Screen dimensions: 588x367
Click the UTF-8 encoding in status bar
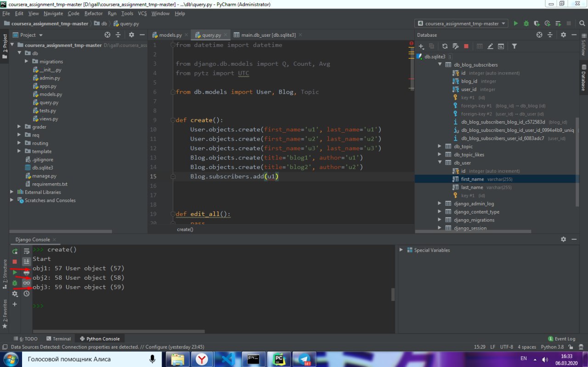click(506, 347)
